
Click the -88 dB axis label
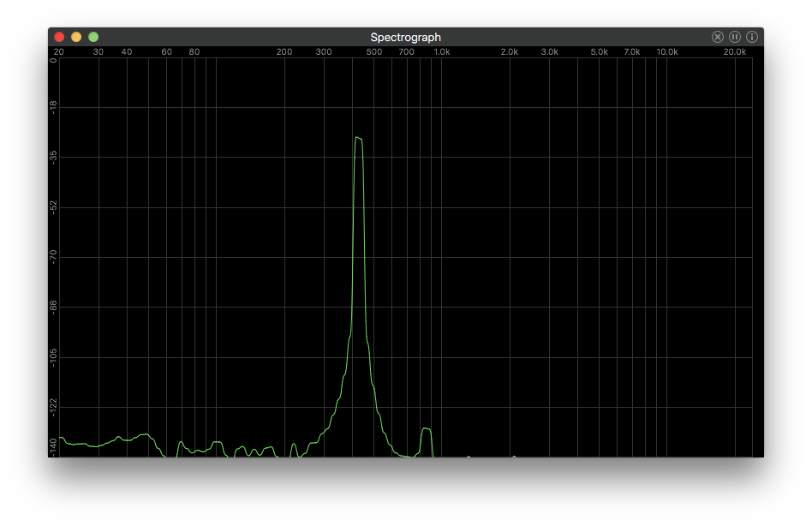click(53, 307)
